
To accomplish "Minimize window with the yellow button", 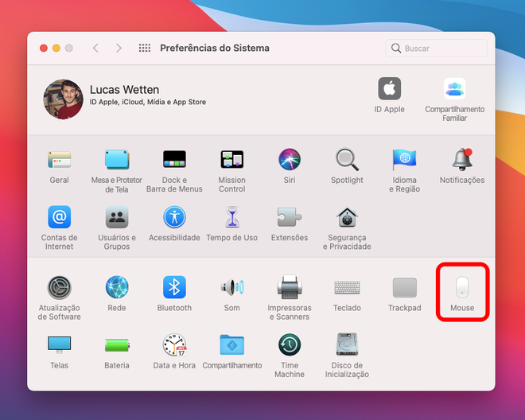I will coord(56,49).
